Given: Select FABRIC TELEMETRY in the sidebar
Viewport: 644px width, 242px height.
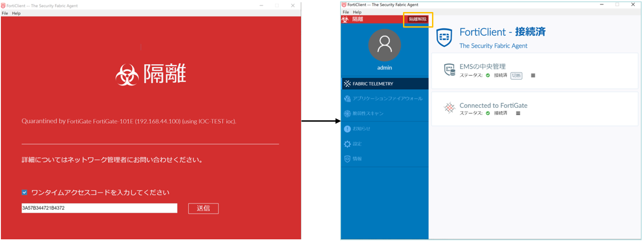Looking at the screenshot, I should (385, 84).
